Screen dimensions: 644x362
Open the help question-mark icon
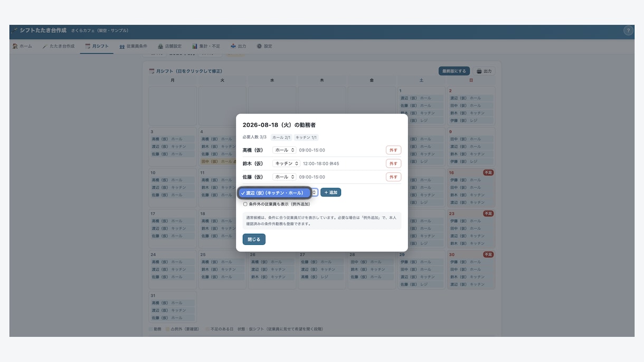pos(628,31)
